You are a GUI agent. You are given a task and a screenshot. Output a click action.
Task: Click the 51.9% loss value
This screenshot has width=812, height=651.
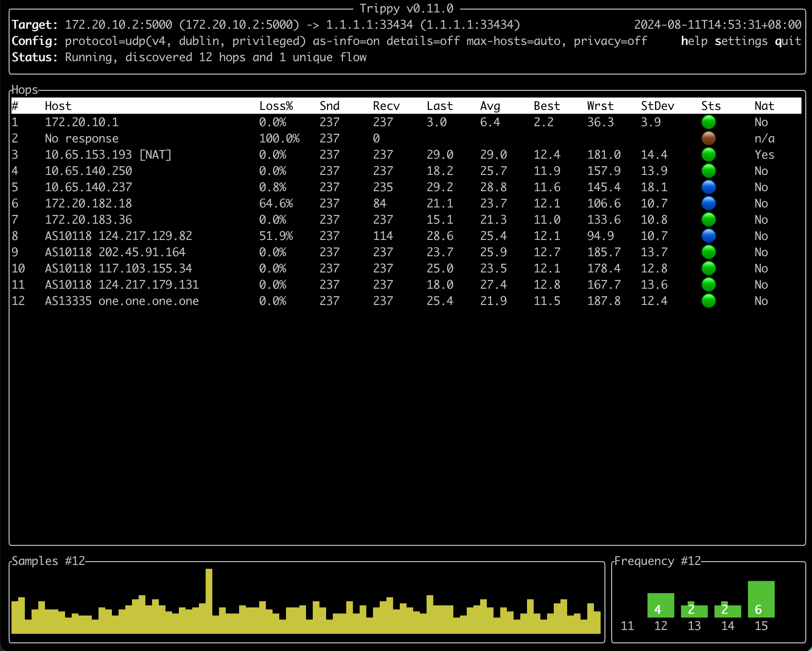tap(276, 236)
